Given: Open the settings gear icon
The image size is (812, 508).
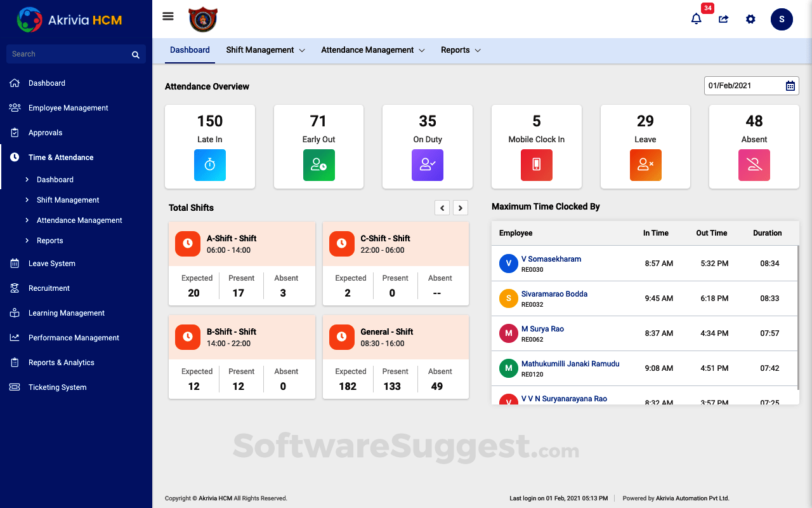Looking at the screenshot, I should tap(750, 19).
